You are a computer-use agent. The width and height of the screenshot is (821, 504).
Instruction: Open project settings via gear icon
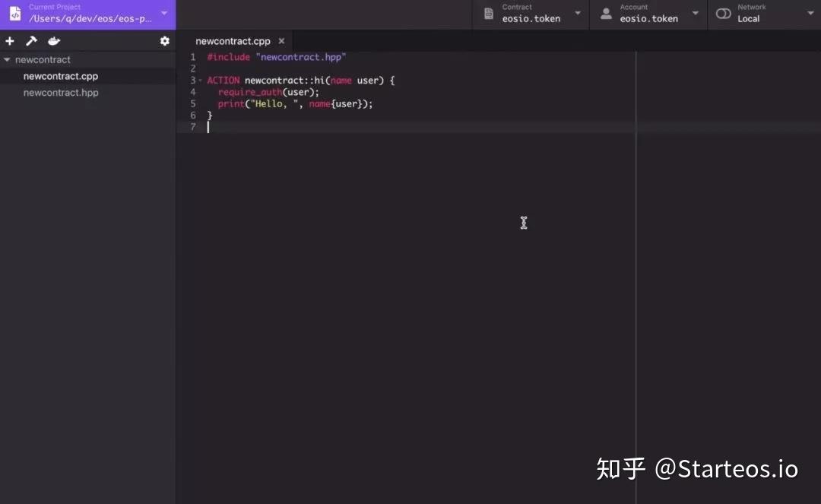165,41
